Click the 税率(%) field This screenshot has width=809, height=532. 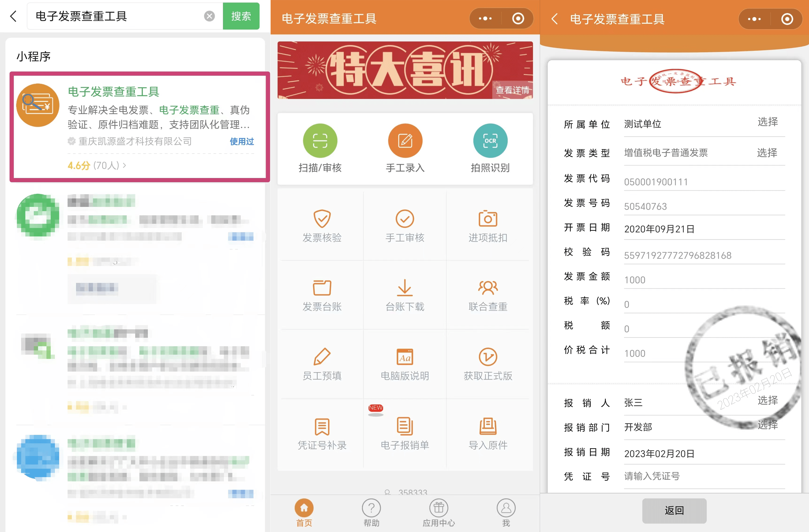click(704, 304)
